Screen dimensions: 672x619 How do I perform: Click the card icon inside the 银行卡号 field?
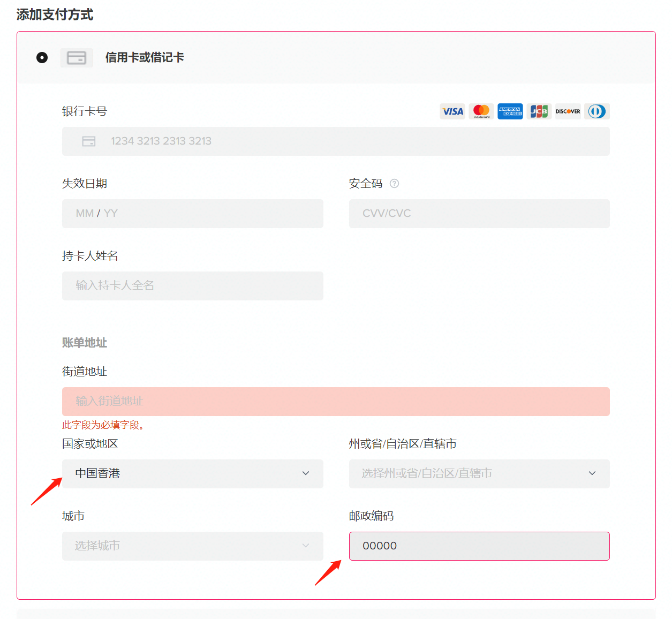(x=89, y=141)
